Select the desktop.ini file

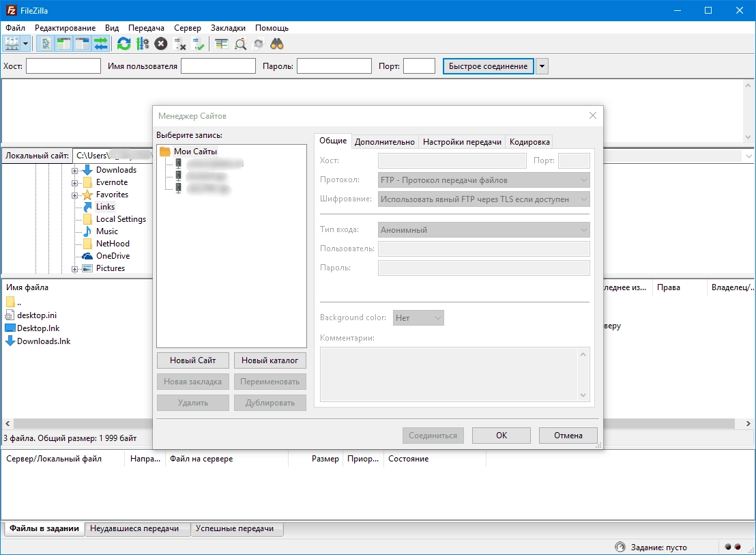(37, 315)
